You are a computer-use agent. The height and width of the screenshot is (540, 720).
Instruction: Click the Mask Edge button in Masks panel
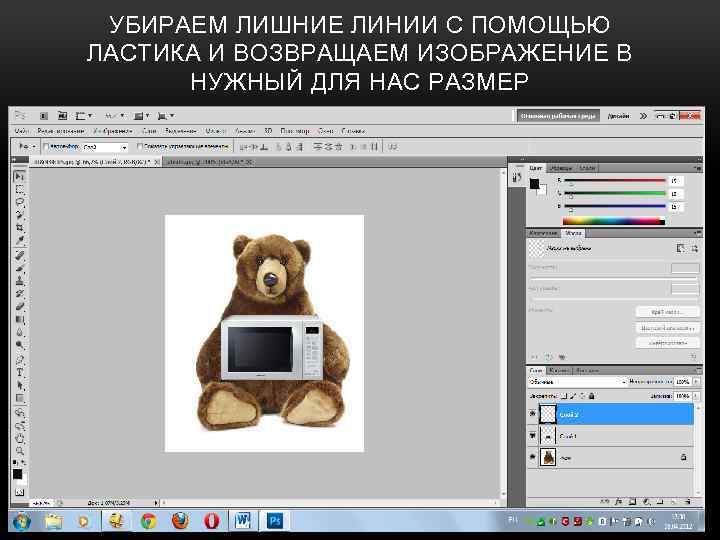668,312
